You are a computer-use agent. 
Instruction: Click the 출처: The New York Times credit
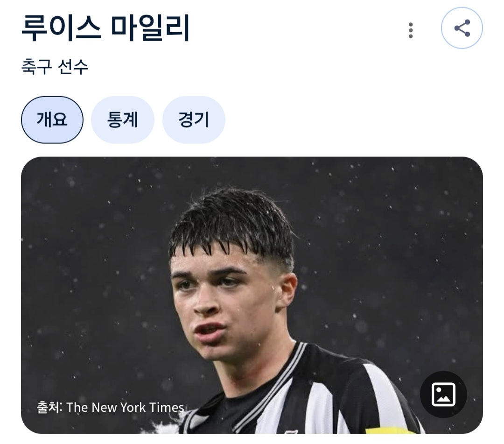[110, 407]
